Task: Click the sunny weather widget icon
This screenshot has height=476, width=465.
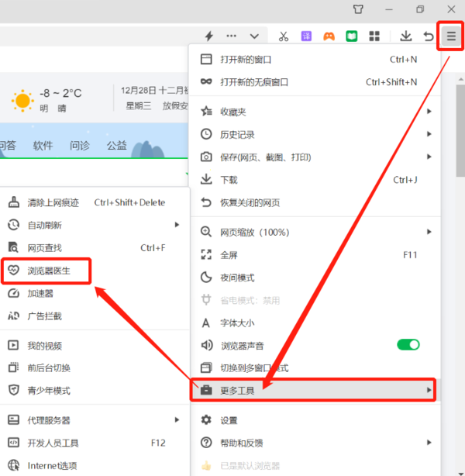Action: click(22, 101)
